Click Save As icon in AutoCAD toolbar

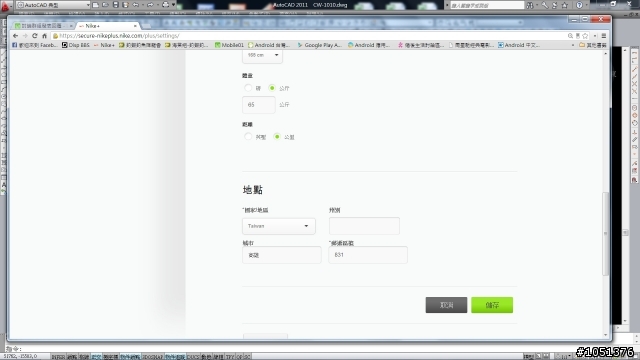(x=125, y=5)
